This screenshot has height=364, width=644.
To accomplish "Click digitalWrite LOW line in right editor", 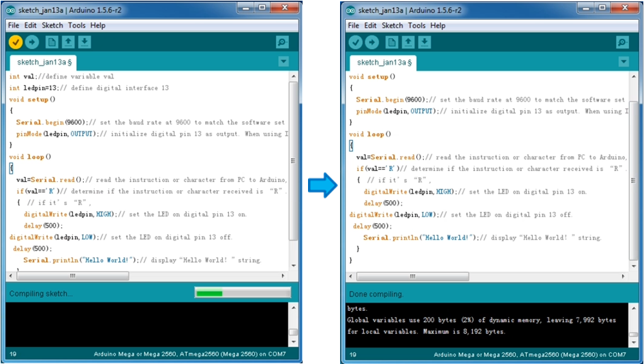I will [x=461, y=215].
